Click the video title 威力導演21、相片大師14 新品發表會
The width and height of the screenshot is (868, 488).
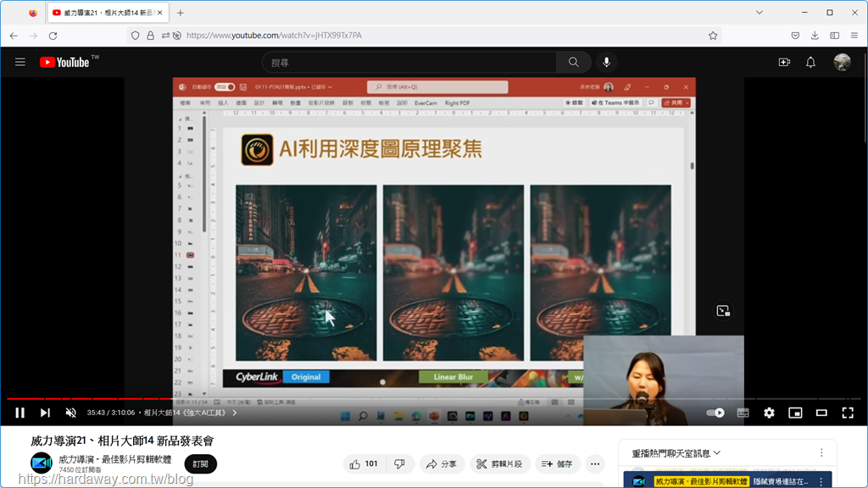click(122, 441)
